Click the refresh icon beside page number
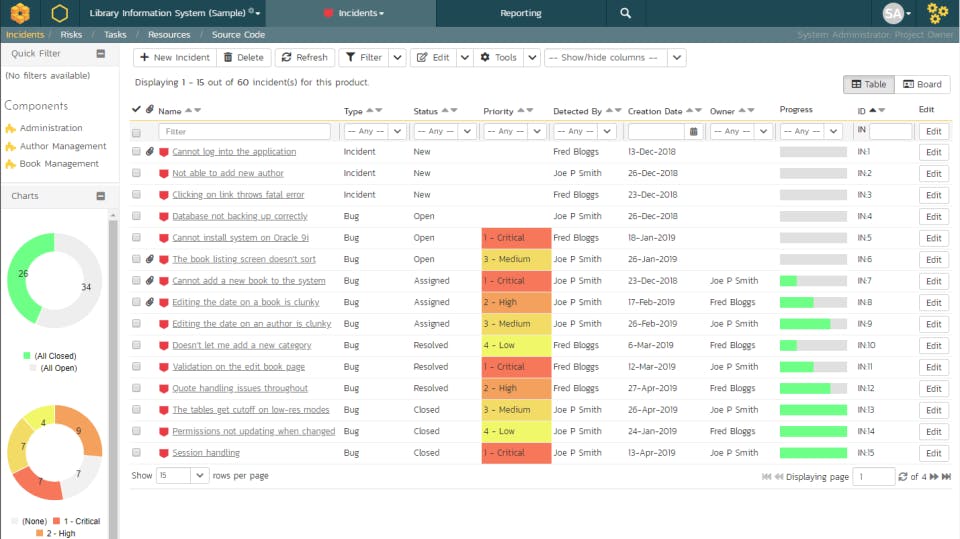The width and height of the screenshot is (960, 539). [x=903, y=477]
